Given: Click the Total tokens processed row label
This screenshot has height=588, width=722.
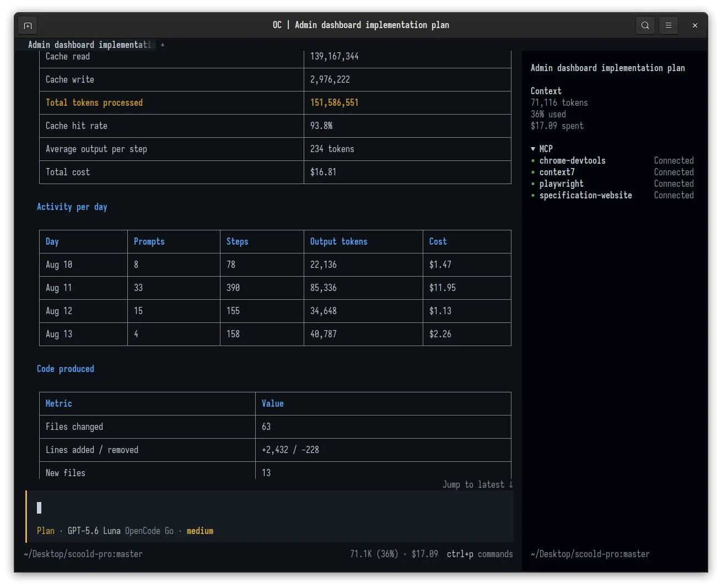Looking at the screenshot, I should point(94,103).
